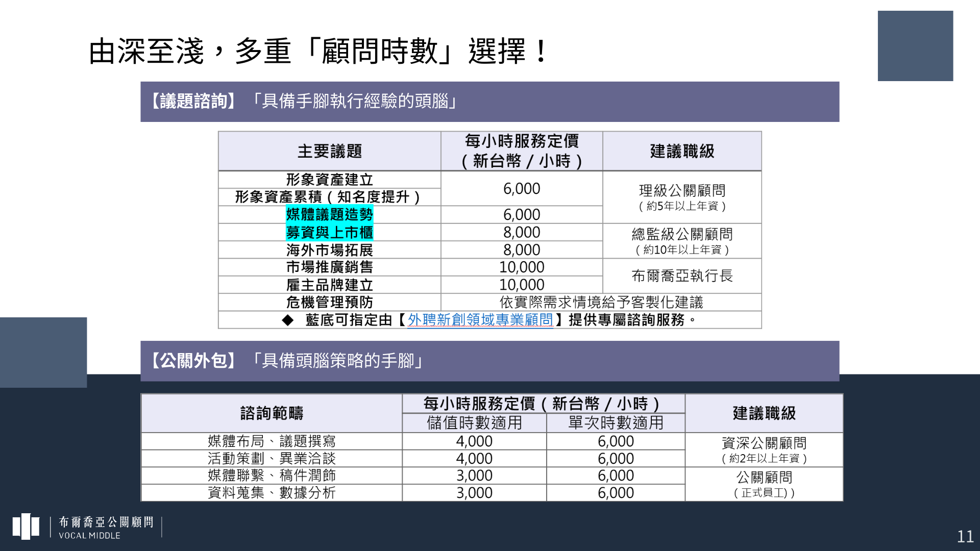The image size is (980, 551).
Task: Click the 【議題諮詢】 section banner
Action: point(489,102)
